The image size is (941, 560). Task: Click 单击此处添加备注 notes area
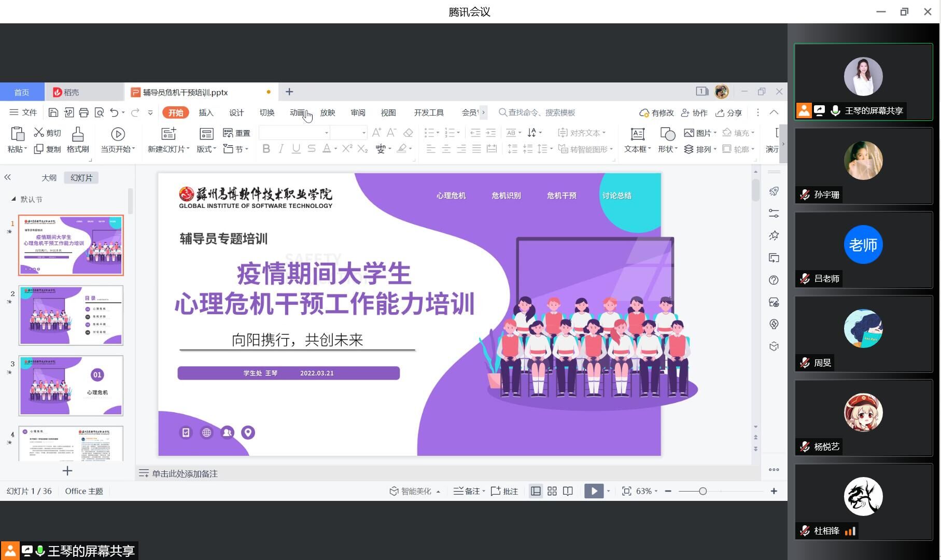tap(185, 474)
